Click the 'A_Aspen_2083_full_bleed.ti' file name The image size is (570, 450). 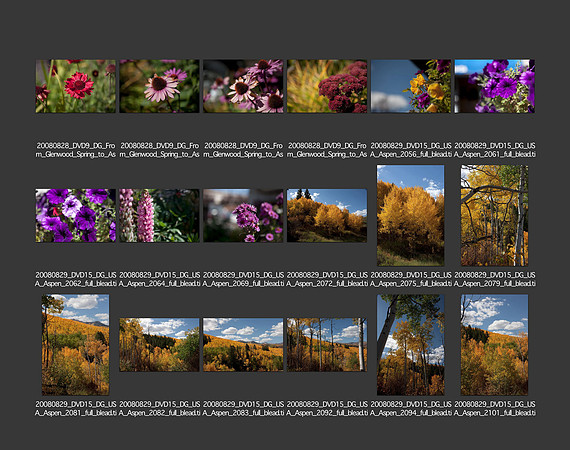tap(243, 413)
